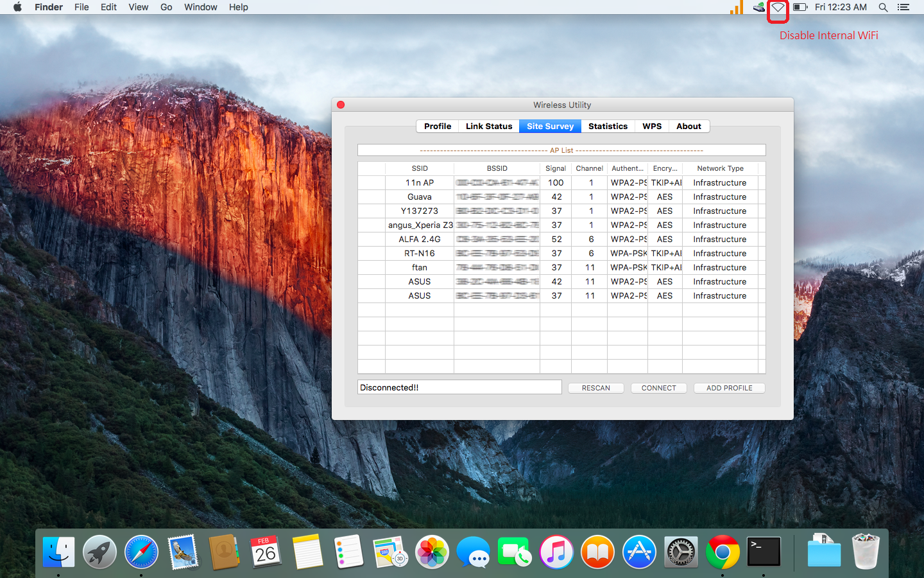Select the Profile tab
Viewport: 924px width, 578px height.
point(437,127)
